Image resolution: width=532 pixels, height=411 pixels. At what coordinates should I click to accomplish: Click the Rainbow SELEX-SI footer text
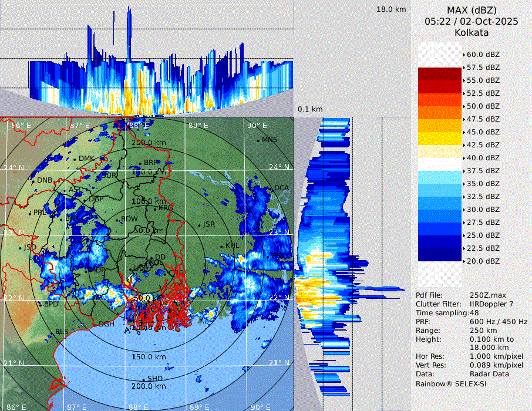pos(451,383)
